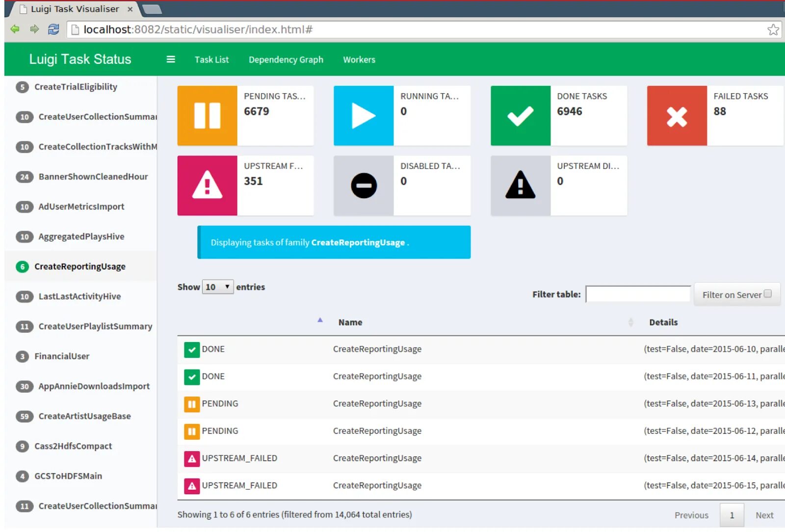Switch to the Dependency Graph tab
This screenshot has height=532, width=785.
[x=286, y=59]
